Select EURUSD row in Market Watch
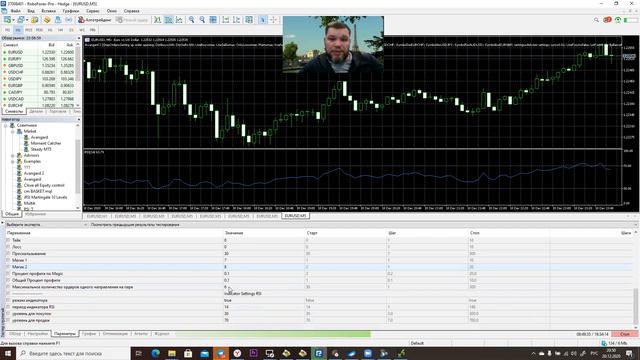 40,52
